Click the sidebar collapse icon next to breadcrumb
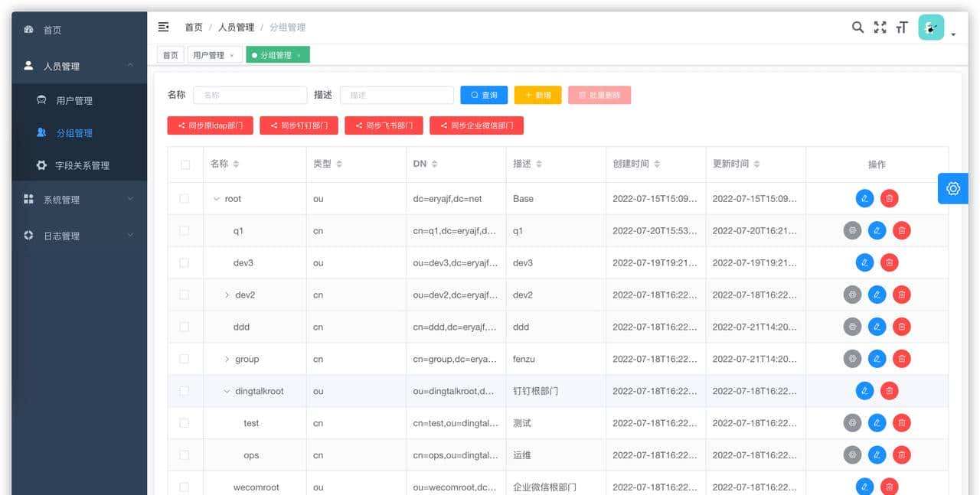Image resolution: width=980 pixels, height=495 pixels. click(x=163, y=26)
